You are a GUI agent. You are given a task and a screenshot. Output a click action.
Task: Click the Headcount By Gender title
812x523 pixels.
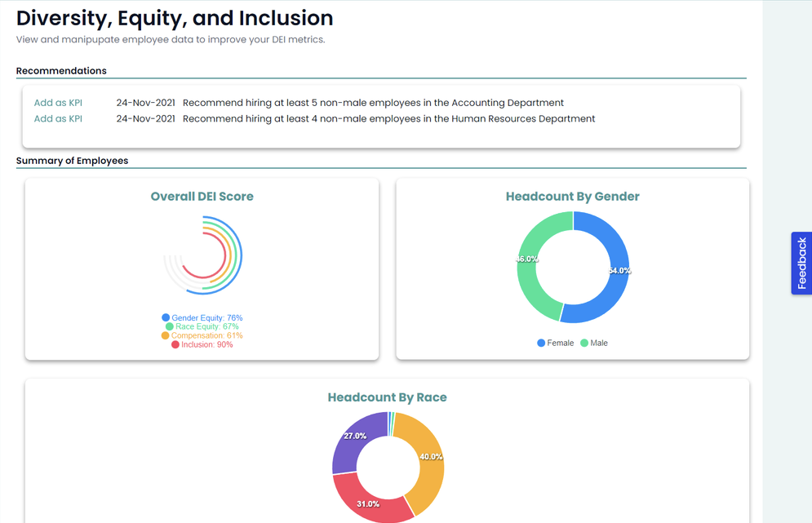pyautogui.click(x=572, y=197)
